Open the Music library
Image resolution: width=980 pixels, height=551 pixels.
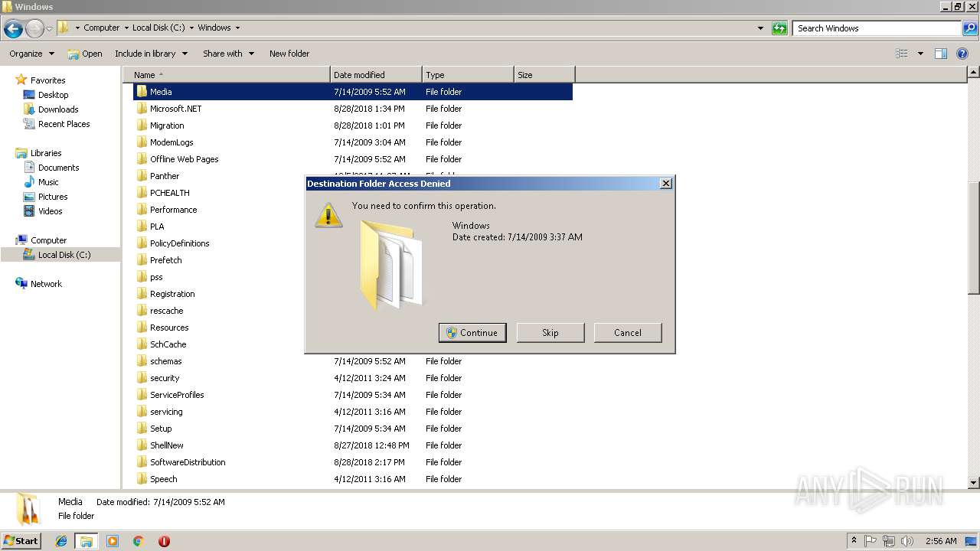[48, 182]
